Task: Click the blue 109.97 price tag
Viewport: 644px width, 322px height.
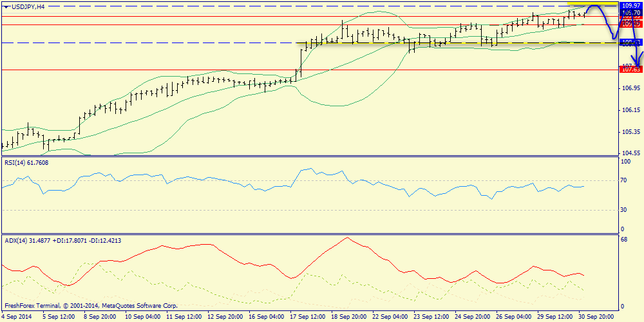Action: tap(631, 5)
